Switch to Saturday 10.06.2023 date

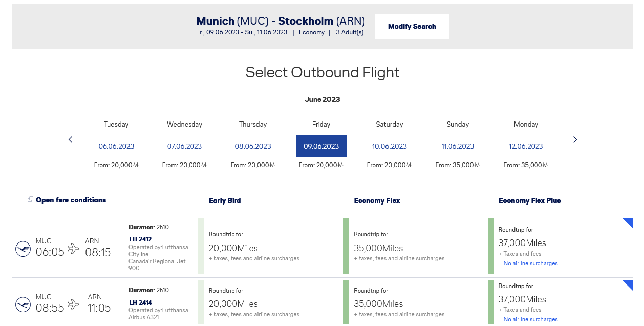[x=390, y=146]
